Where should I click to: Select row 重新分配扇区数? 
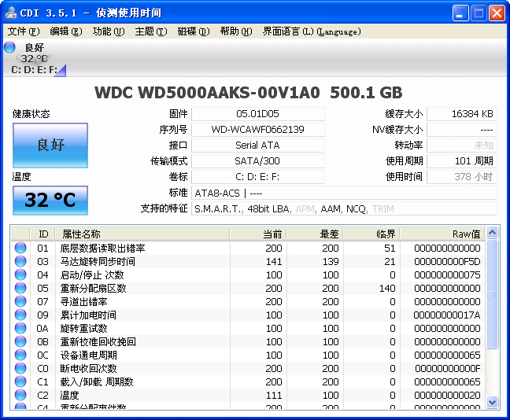248,288
